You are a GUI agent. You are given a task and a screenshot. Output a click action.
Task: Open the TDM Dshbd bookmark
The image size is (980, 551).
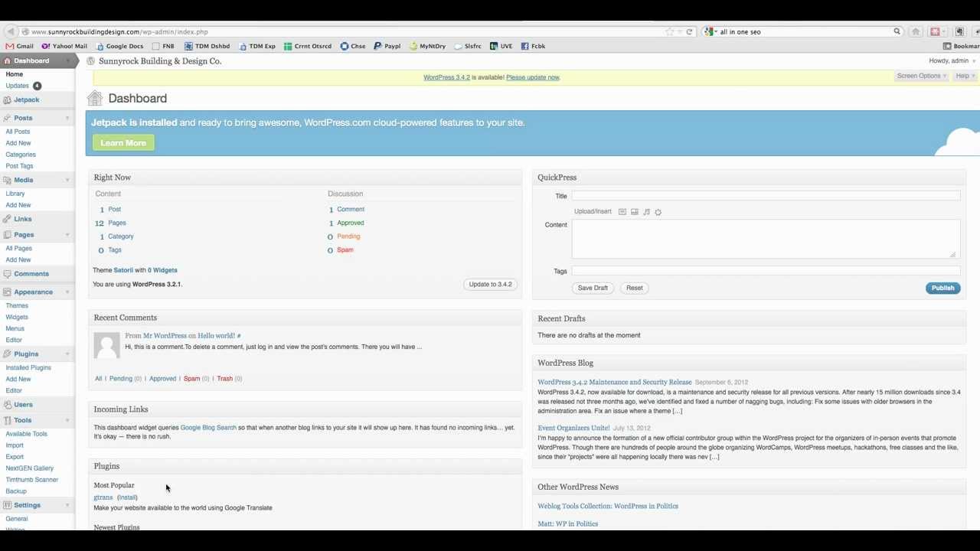click(207, 46)
